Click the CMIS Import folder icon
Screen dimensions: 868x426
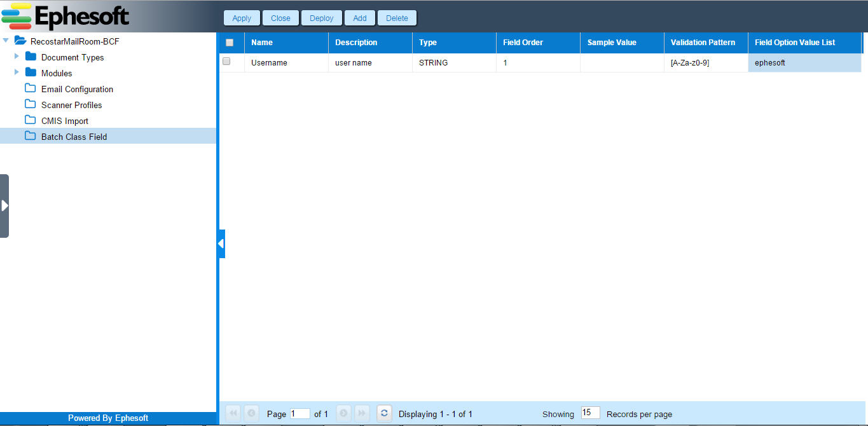(x=31, y=120)
